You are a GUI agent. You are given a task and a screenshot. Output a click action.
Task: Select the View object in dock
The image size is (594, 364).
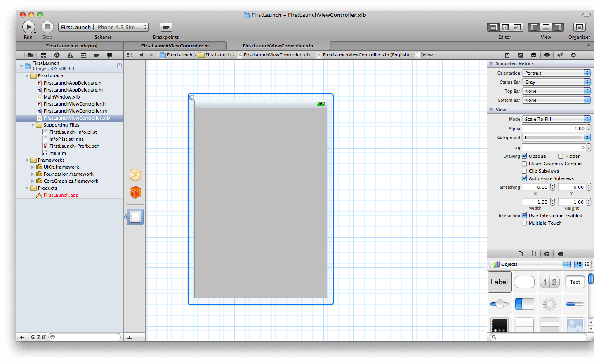(135, 217)
